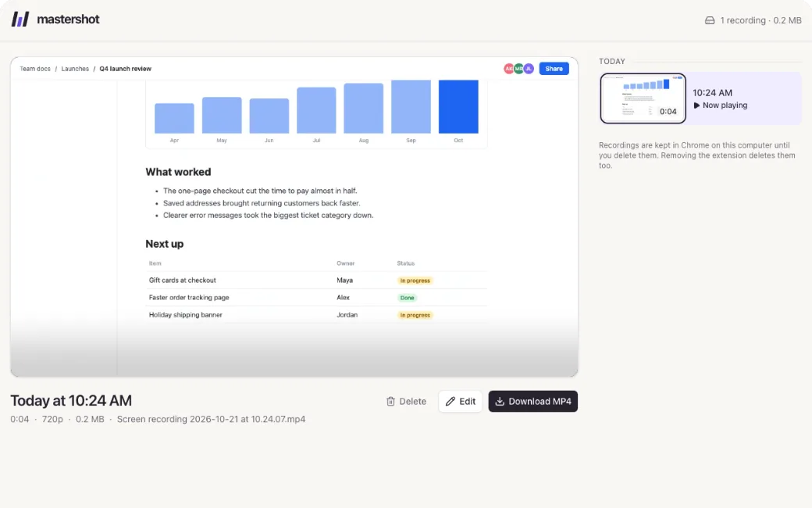Click the 10:24 AM recording time label
Image resolution: width=812 pixels, height=508 pixels.
click(713, 93)
